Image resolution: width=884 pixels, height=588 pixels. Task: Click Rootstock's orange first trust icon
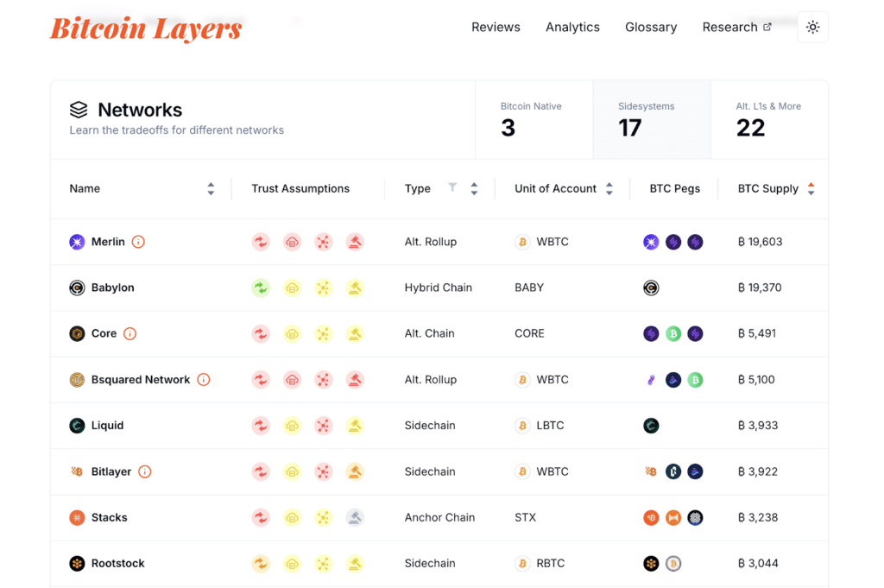[261, 563]
